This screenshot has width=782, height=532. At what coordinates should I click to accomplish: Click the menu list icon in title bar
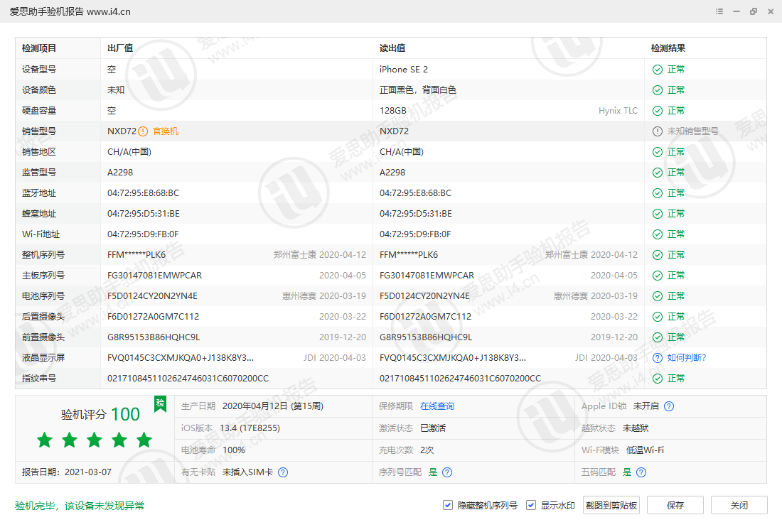[719, 11]
